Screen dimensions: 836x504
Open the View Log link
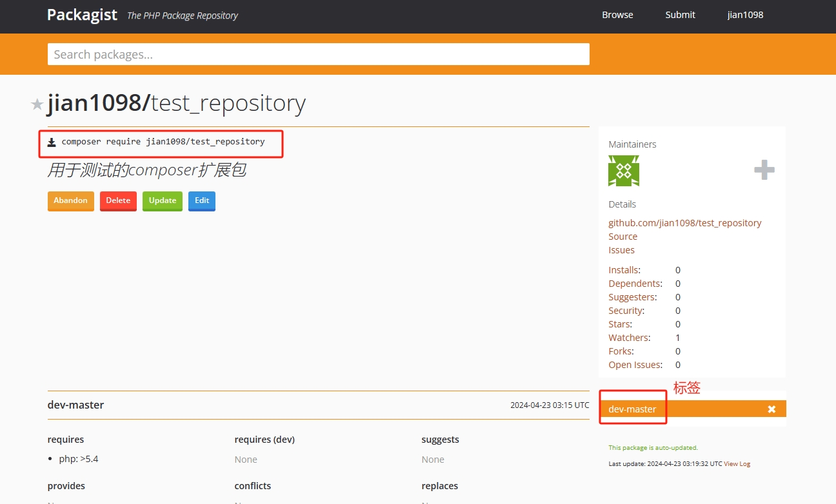coord(737,464)
